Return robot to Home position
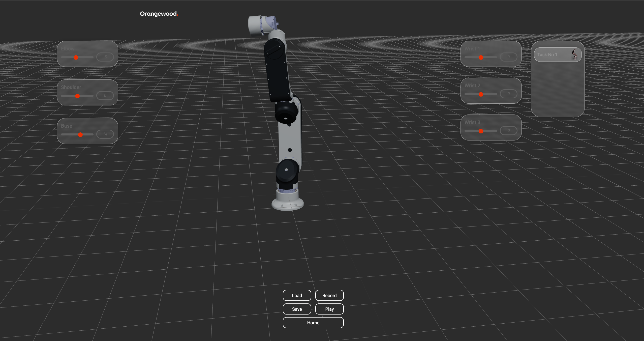This screenshot has width=644, height=341. pyautogui.click(x=313, y=323)
